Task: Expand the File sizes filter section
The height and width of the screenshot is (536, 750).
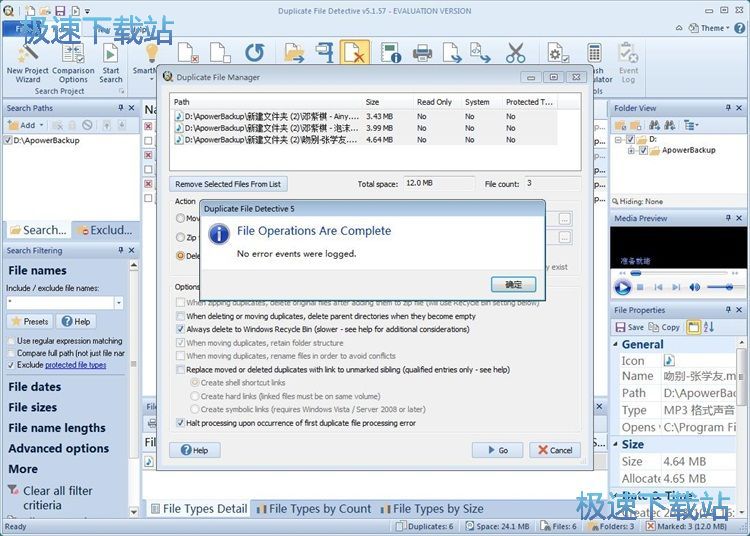Action: [x=33, y=407]
